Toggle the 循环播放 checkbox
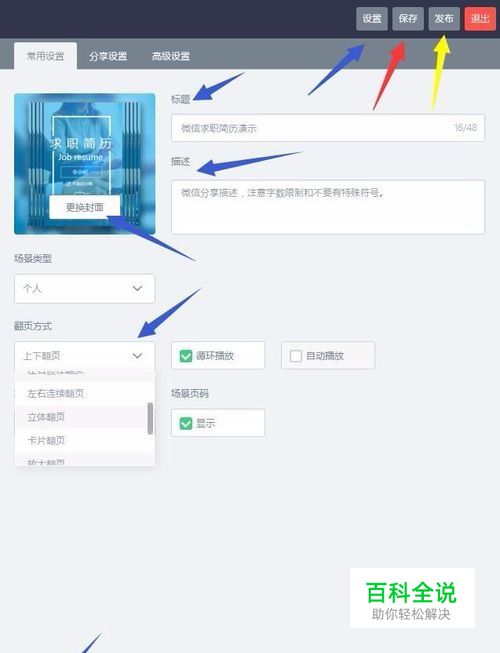500x653 pixels. (x=186, y=356)
